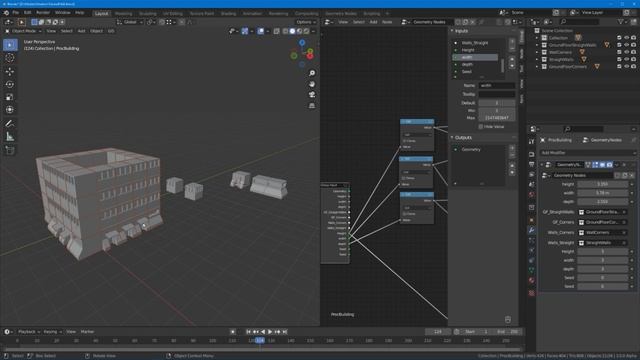Switch to the Modeling workspace tab
Screen dimensions: 640x360
[123, 13]
